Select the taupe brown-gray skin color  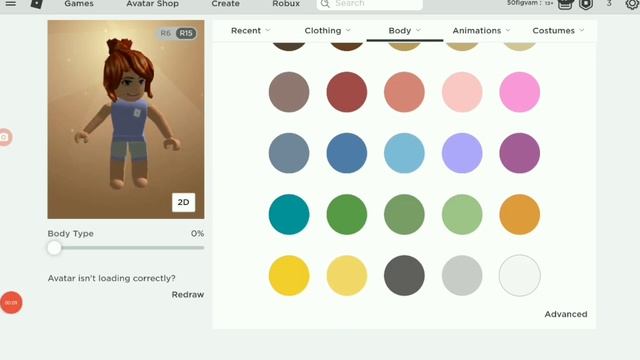(x=289, y=92)
